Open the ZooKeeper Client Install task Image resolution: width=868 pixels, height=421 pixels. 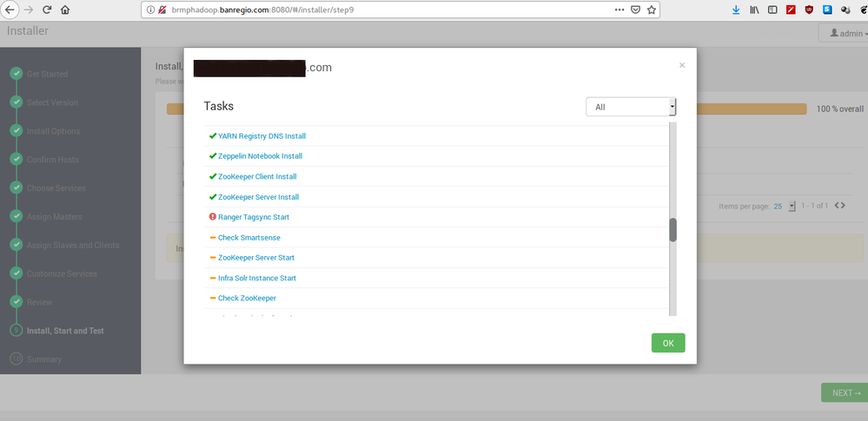pyautogui.click(x=257, y=176)
